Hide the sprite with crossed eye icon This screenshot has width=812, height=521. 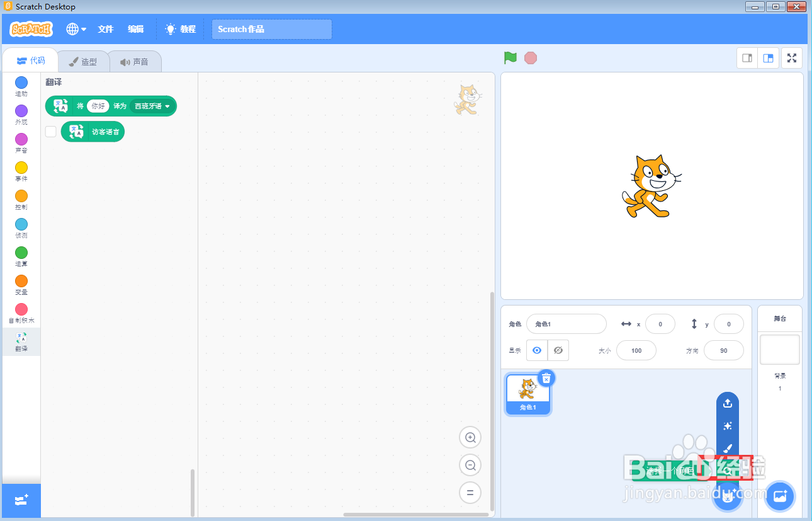coord(558,350)
